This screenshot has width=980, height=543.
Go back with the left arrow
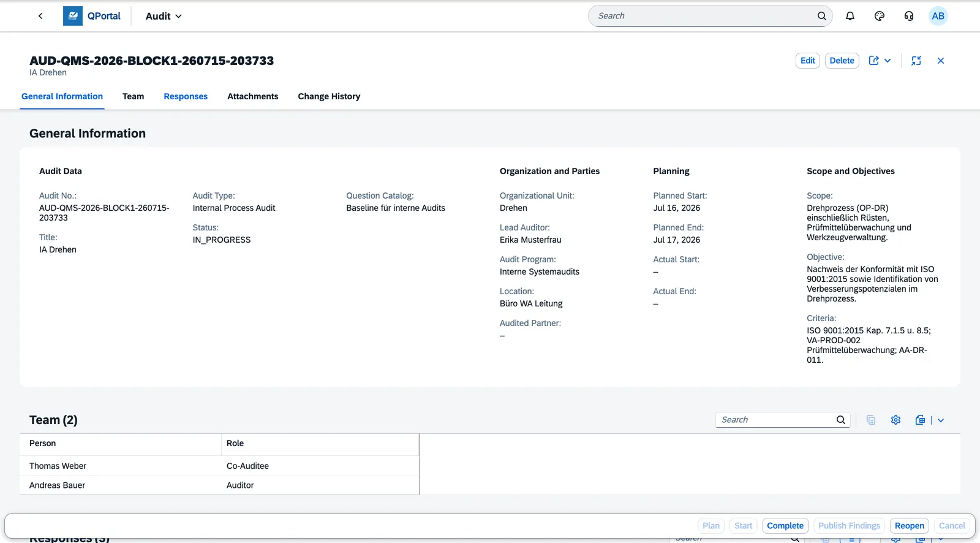click(40, 16)
